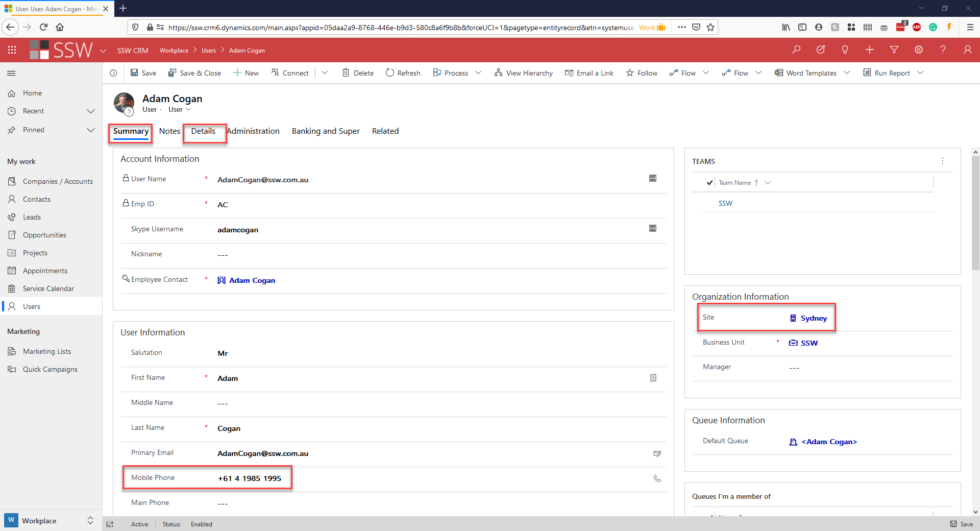The image size is (980, 531).
Task: Open the Sydney site link
Action: 813,318
